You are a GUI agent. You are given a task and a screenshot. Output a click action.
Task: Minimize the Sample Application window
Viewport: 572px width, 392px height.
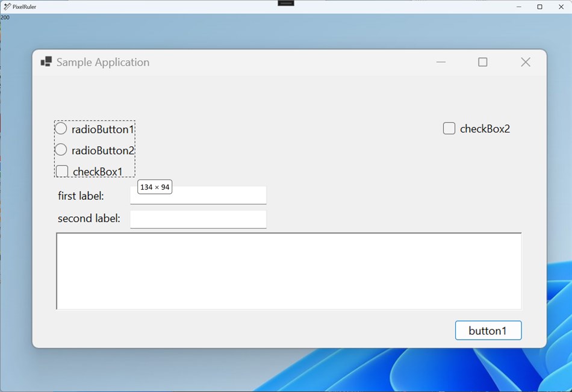[x=441, y=62]
